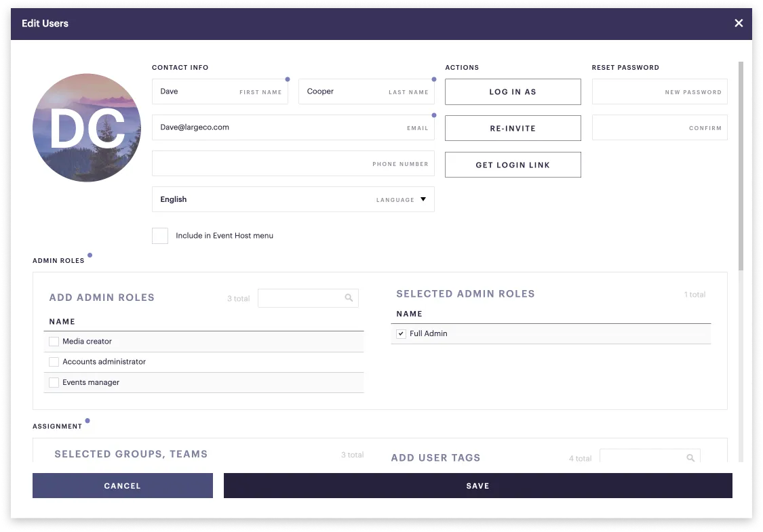This screenshot has width=763, height=532.
Task: Click the New Password field
Action: (x=660, y=91)
